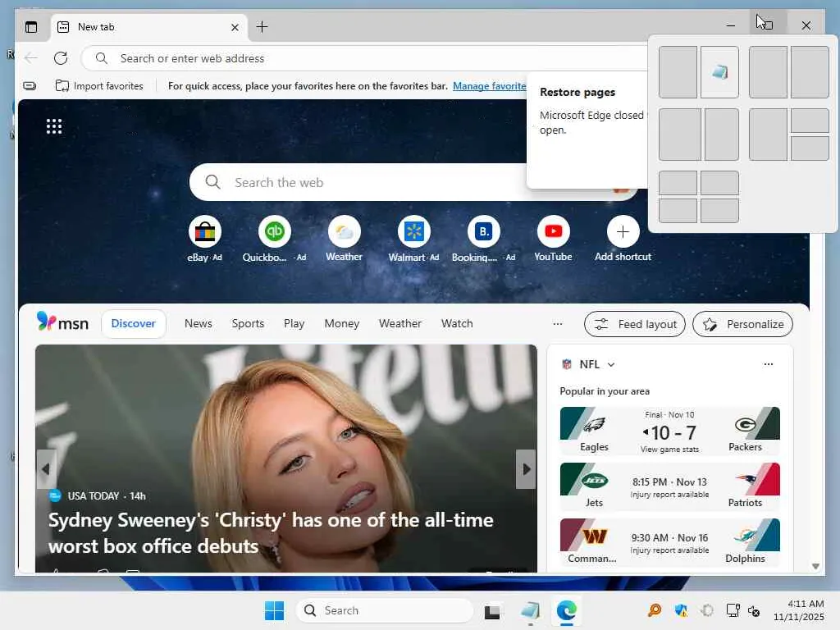Open the Windows Start menu
Screen dimensions: 840x630
pos(274,610)
